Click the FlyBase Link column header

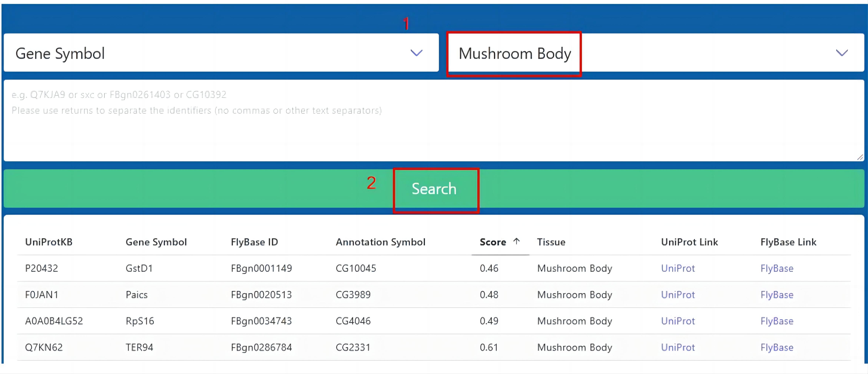click(788, 242)
